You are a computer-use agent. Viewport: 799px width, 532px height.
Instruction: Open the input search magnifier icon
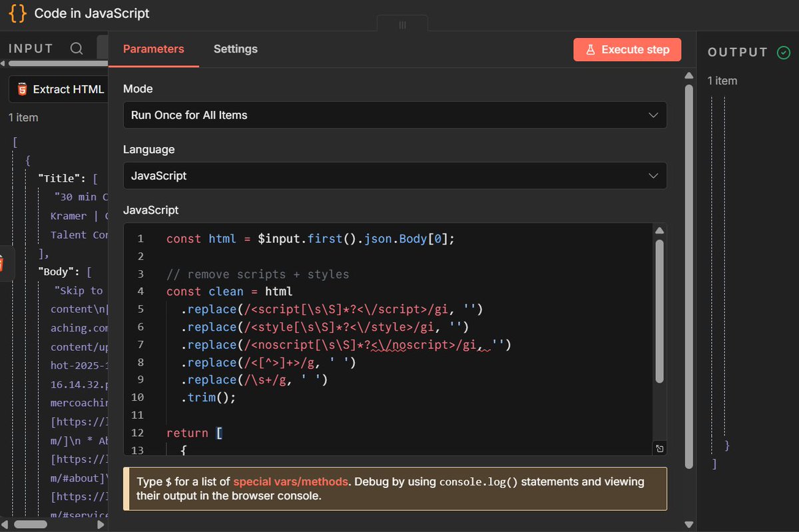77,49
